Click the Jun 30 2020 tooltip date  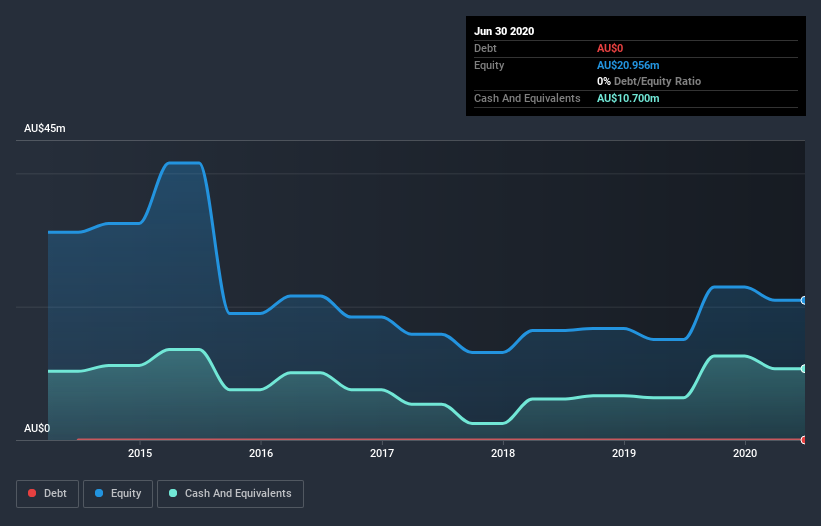click(x=504, y=31)
